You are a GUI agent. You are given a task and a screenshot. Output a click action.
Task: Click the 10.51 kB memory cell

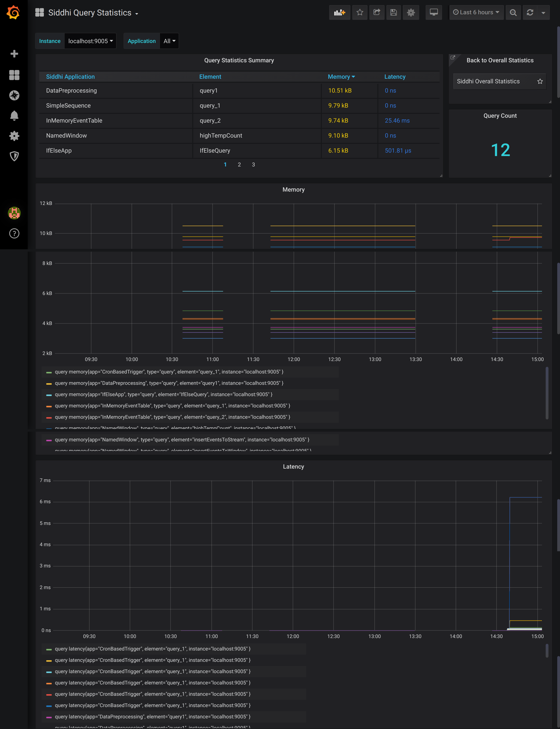tap(350, 91)
